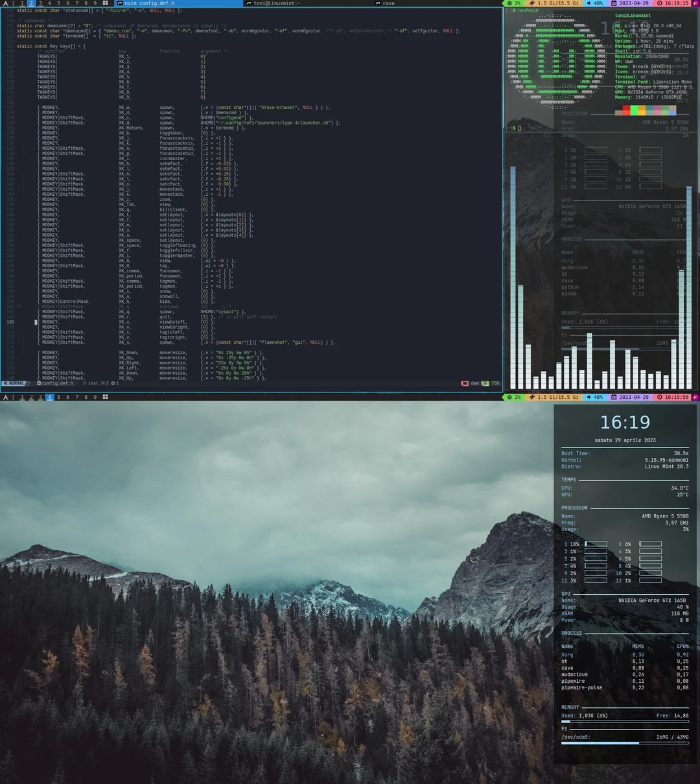The image size is (700, 784).
Task: Click the nvim icon beside the config.def.h title
Action: (120, 3)
